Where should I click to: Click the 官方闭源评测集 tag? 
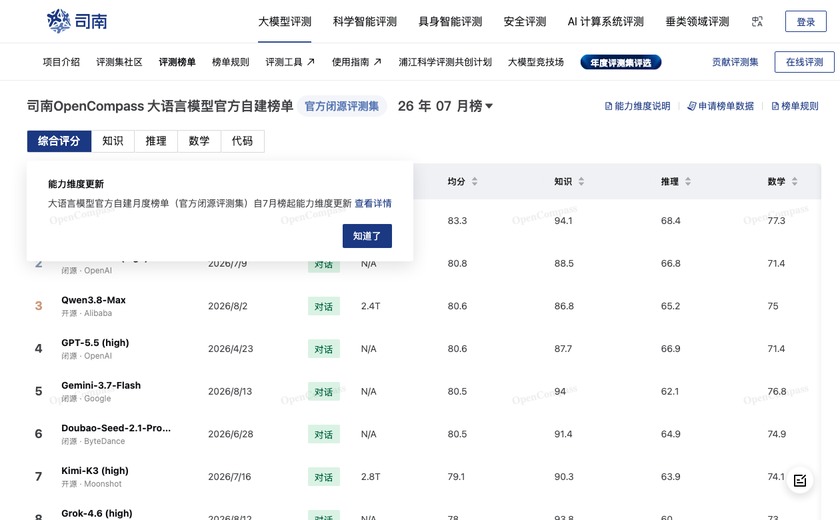point(342,106)
